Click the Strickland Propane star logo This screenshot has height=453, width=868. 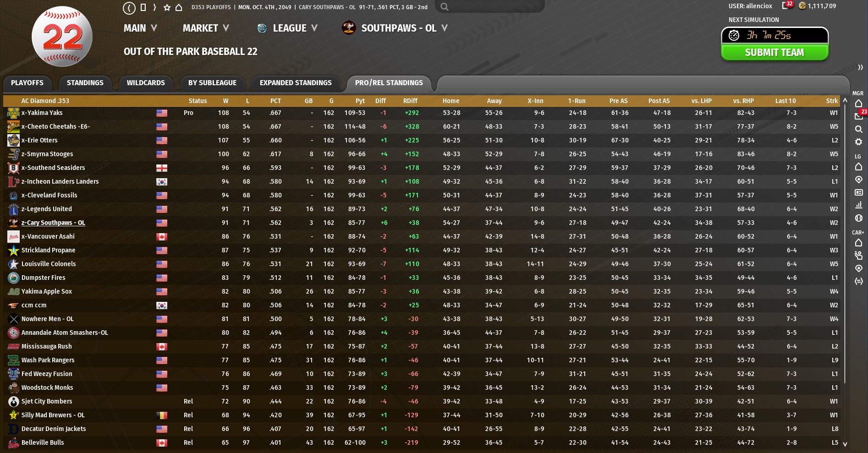pyautogui.click(x=13, y=250)
